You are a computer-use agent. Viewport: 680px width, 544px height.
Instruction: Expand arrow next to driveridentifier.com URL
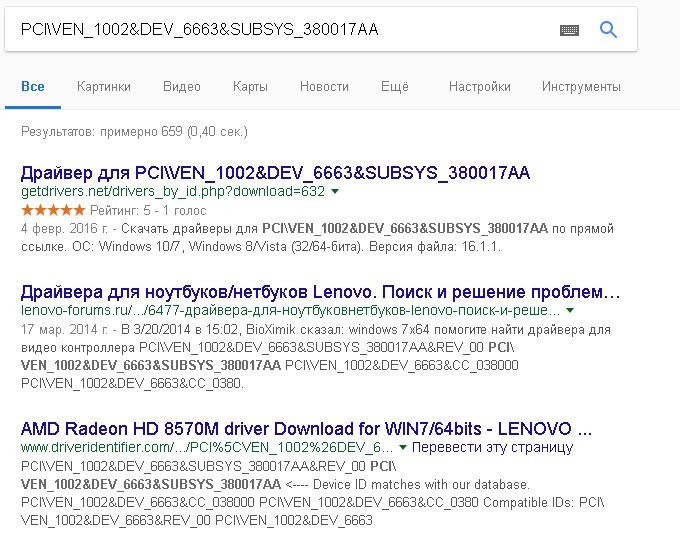tap(402, 447)
